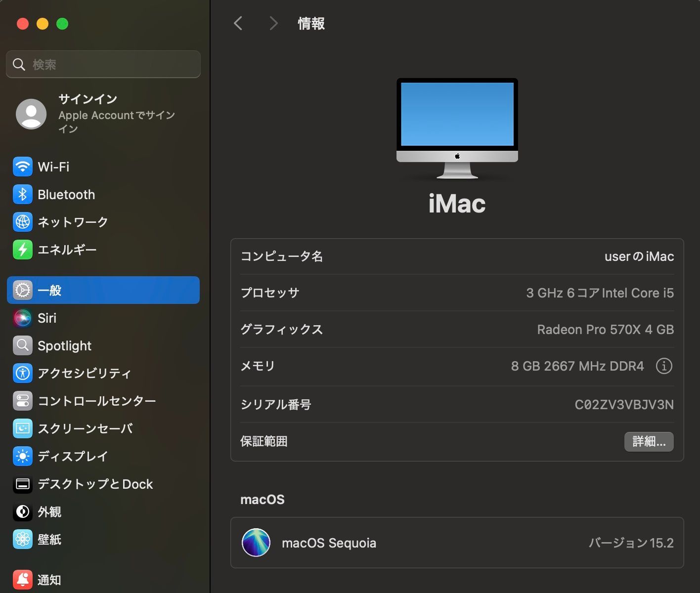Click the '情報' page title
The height and width of the screenshot is (593, 700).
point(311,23)
